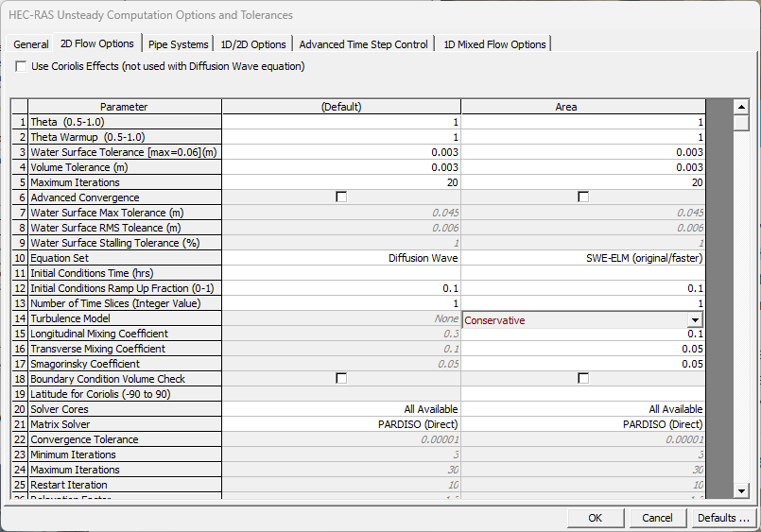
Task: Click the Default Matrix Solver PARDISO cell
Action: (341, 424)
